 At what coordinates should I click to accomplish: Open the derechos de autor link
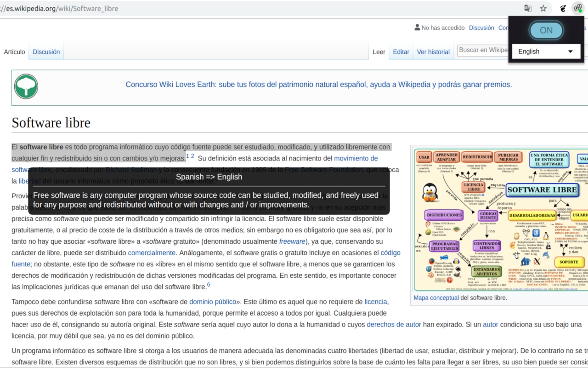click(x=394, y=324)
